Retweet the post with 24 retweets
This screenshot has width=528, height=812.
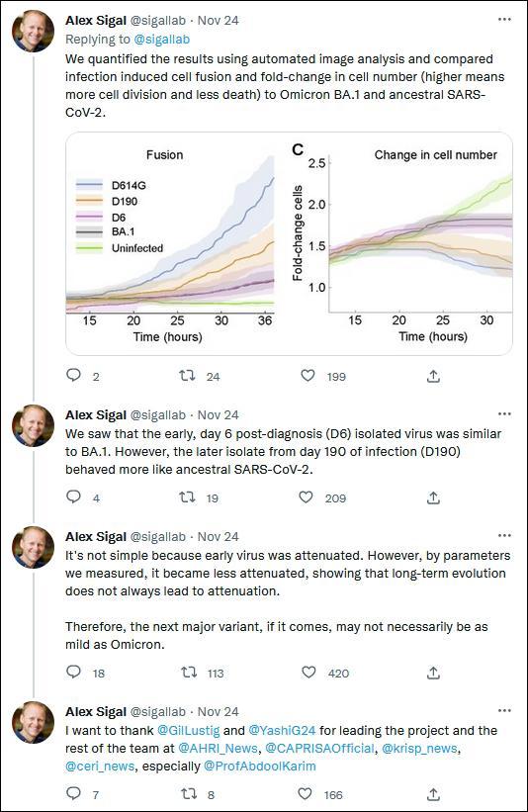tap(187, 376)
